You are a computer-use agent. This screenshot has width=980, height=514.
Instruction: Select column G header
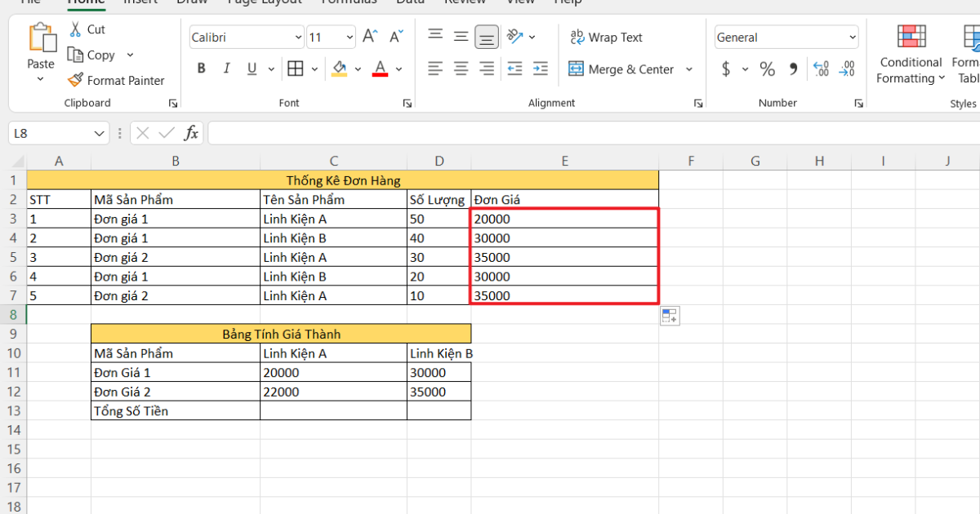pyautogui.click(x=755, y=162)
